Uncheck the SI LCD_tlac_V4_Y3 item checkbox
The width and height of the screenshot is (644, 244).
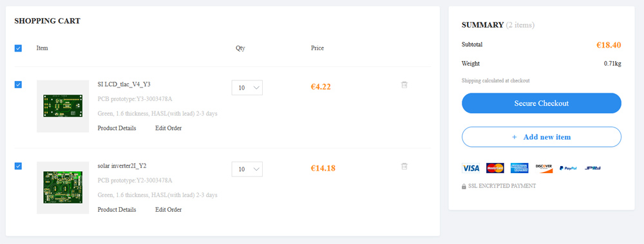18,84
